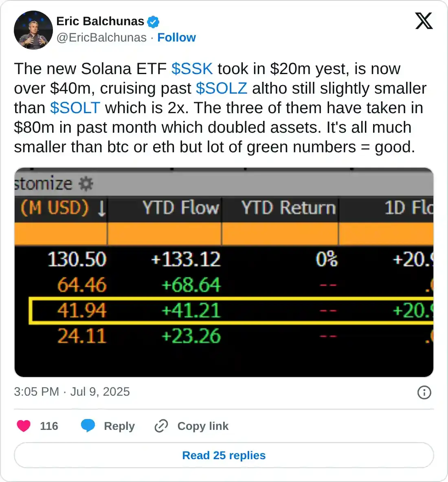Image resolution: width=448 pixels, height=482 pixels.
Task: Like the tweet with heart icon
Action: [24, 426]
